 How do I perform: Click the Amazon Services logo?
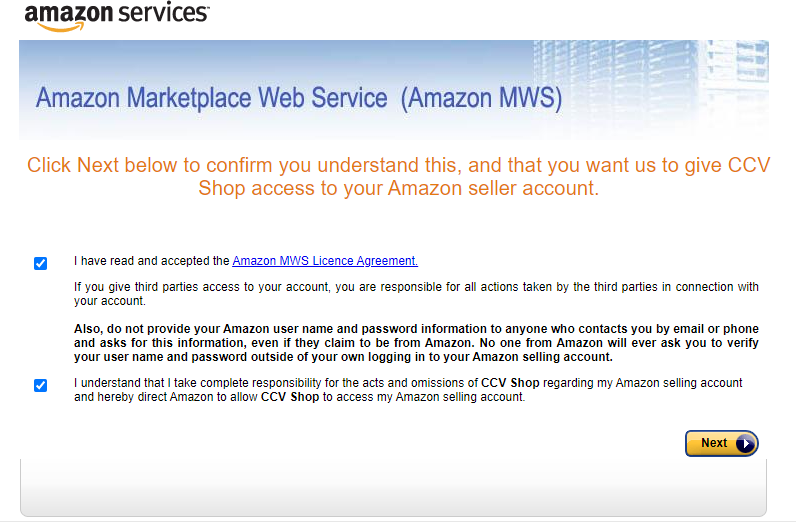pos(117,15)
